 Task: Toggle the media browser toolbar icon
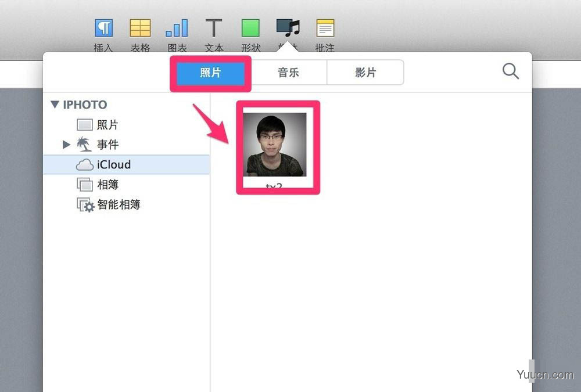point(288,28)
